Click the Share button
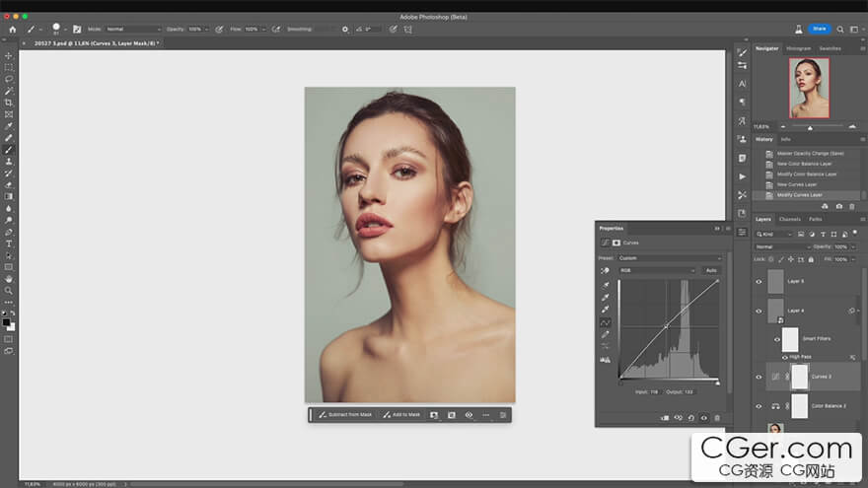The height and width of the screenshot is (488, 868). coord(819,30)
